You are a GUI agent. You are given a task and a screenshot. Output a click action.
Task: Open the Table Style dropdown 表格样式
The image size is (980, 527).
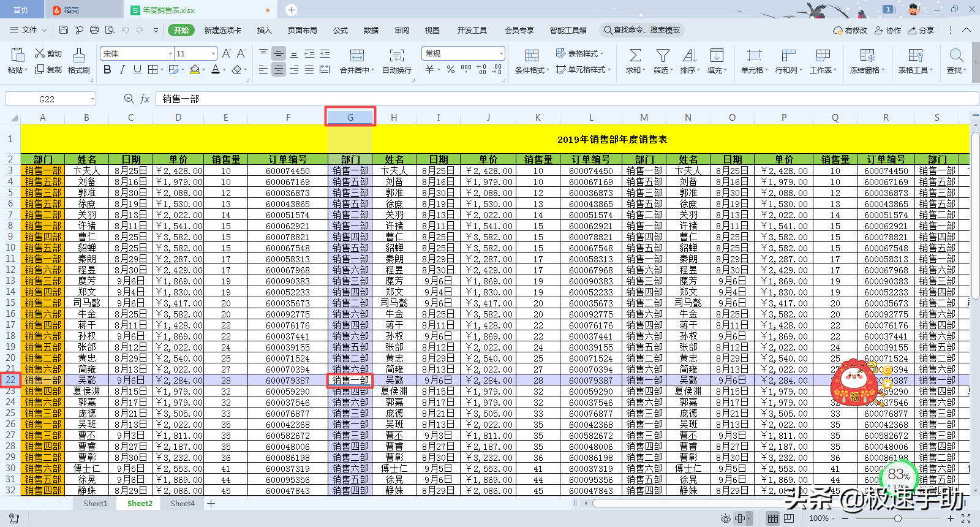point(580,53)
